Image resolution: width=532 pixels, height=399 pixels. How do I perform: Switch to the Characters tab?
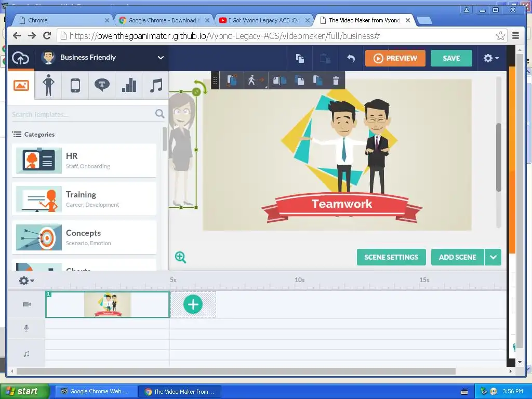point(48,85)
